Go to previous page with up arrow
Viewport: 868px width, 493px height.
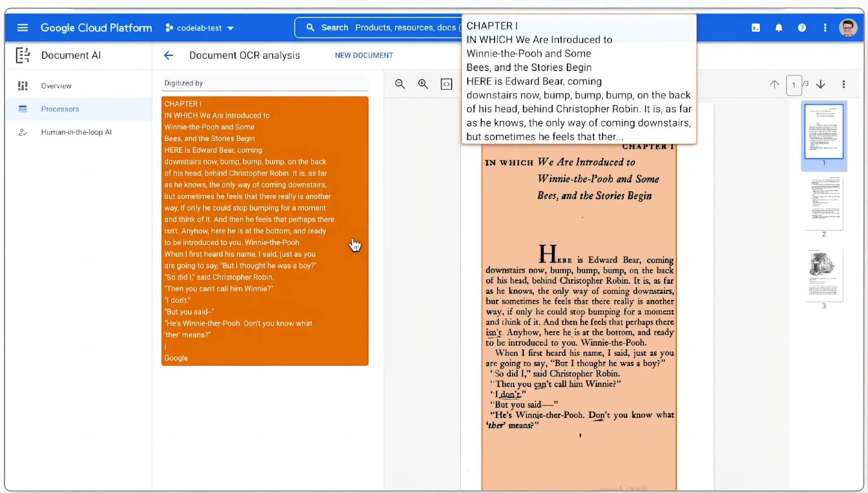[775, 84]
